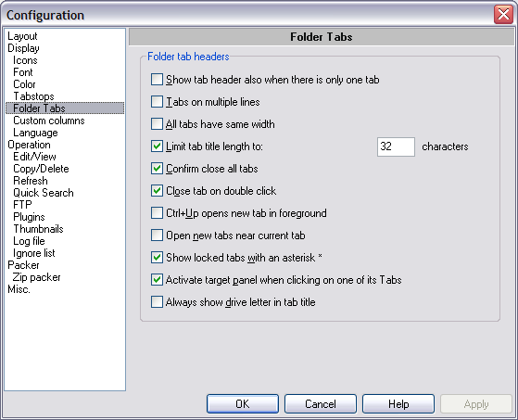Toggle Close tab on double click
518x420 pixels.
tap(157, 191)
